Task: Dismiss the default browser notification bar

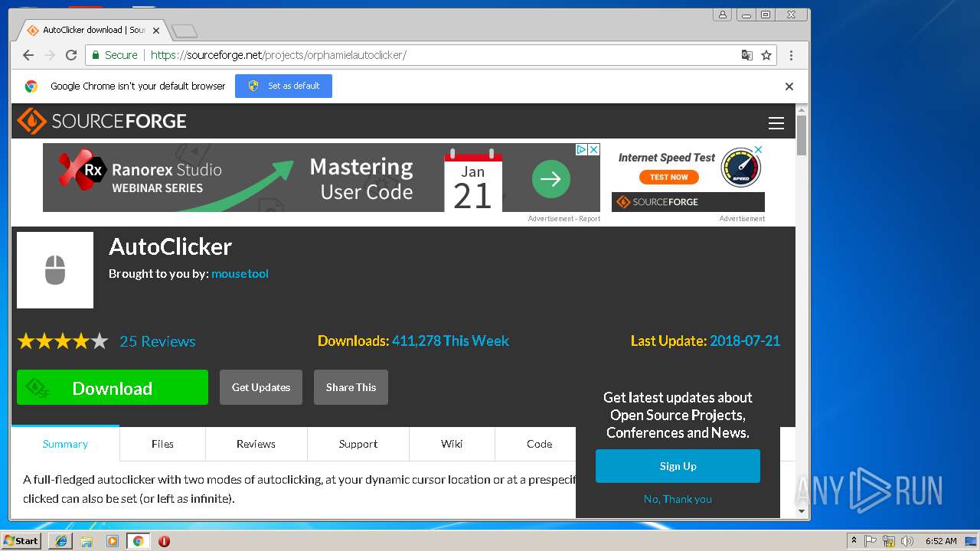Action: tap(789, 86)
